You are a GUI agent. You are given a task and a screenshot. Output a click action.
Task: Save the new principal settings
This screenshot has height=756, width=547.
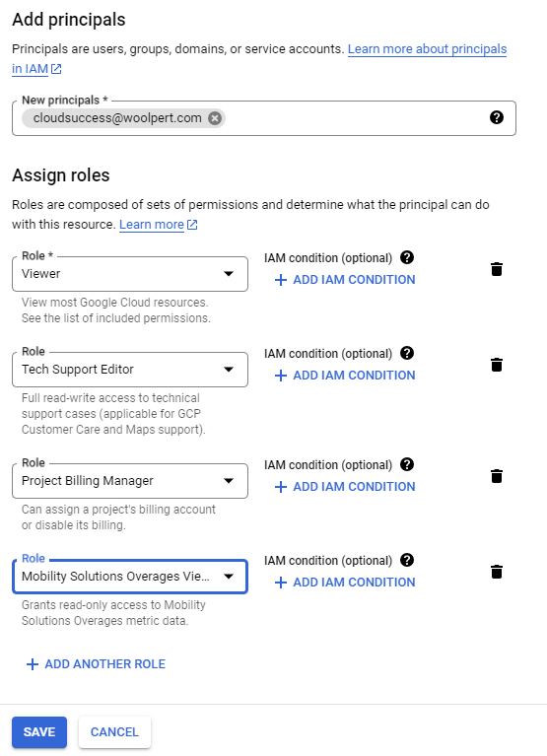click(x=39, y=732)
